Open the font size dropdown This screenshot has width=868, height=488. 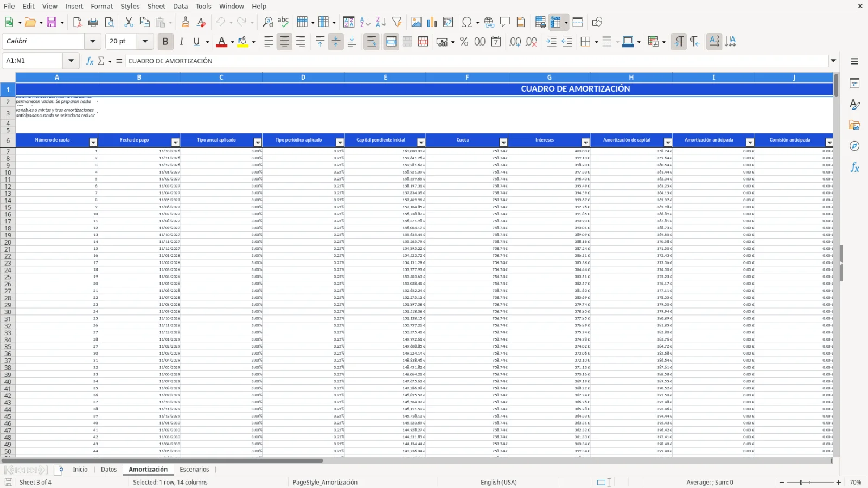coord(145,41)
